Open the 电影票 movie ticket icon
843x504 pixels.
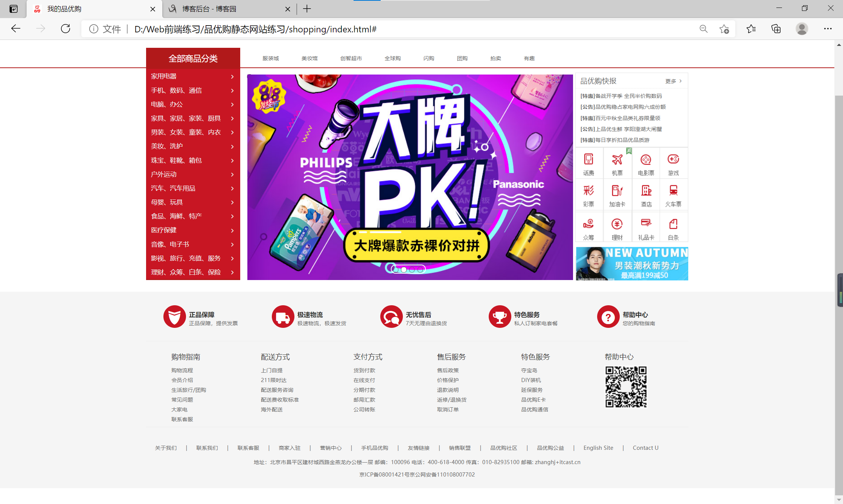coord(646,160)
